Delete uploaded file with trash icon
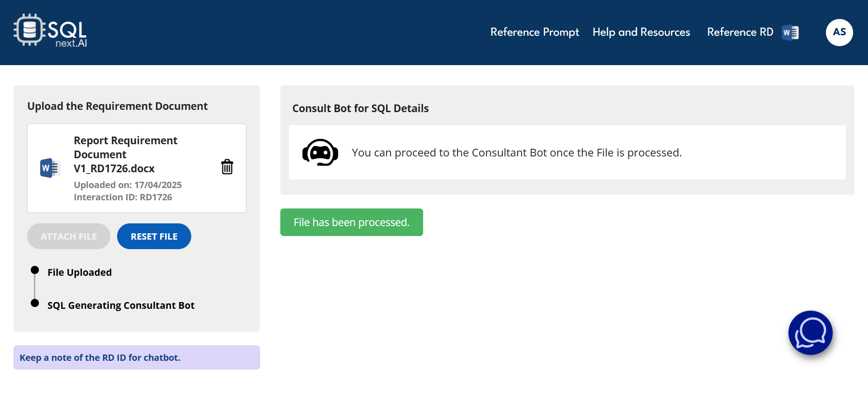This screenshot has width=868, height=397. 227,167
